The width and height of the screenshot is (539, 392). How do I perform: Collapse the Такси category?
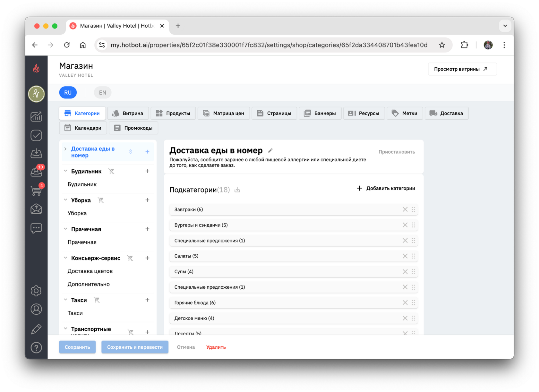click(65, 300)
